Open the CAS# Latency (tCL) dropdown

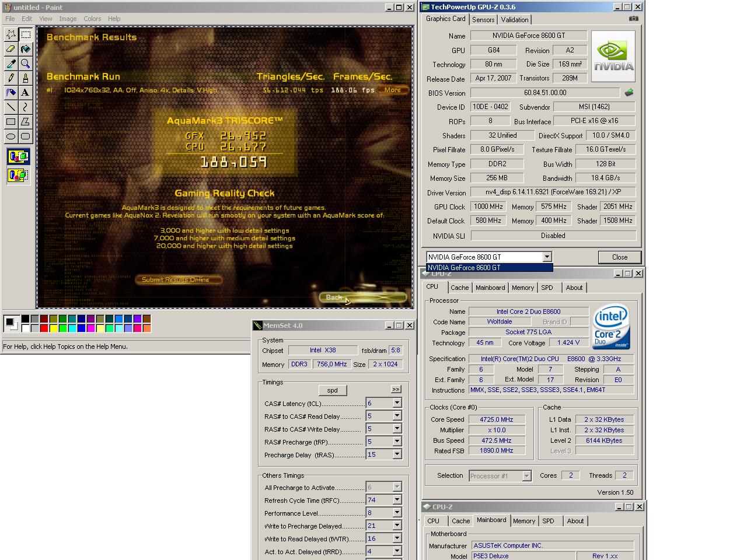(x=397, y=403)
